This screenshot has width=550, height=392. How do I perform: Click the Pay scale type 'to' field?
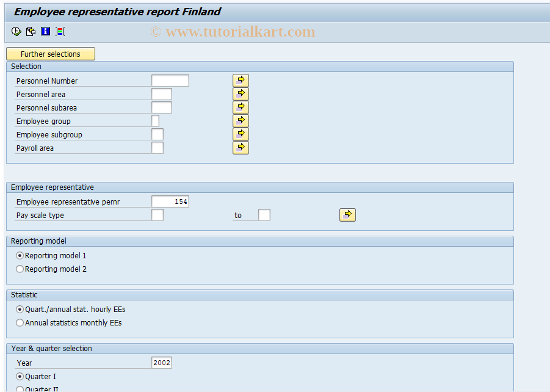click(x=264, y=215)
